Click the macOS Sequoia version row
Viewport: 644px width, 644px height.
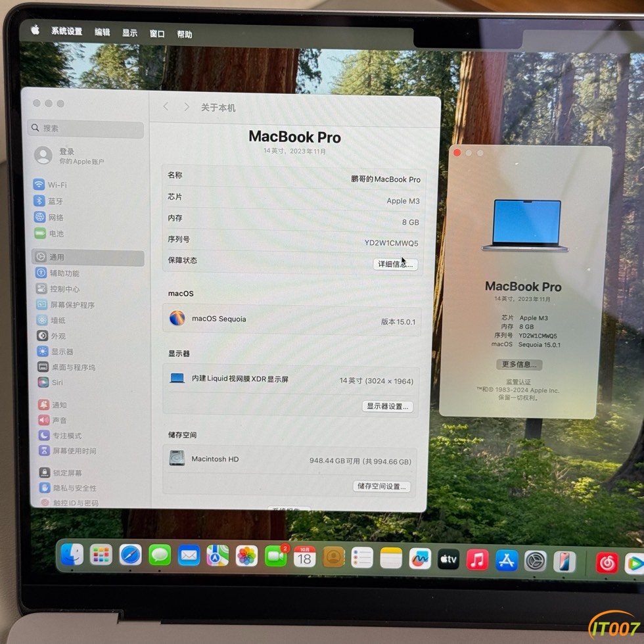292,320
